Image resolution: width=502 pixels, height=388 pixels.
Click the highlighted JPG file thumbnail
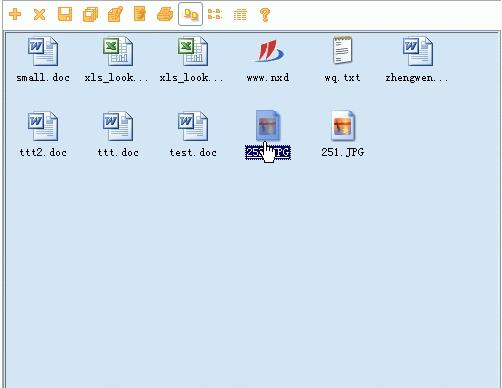[x=268, y=126]
